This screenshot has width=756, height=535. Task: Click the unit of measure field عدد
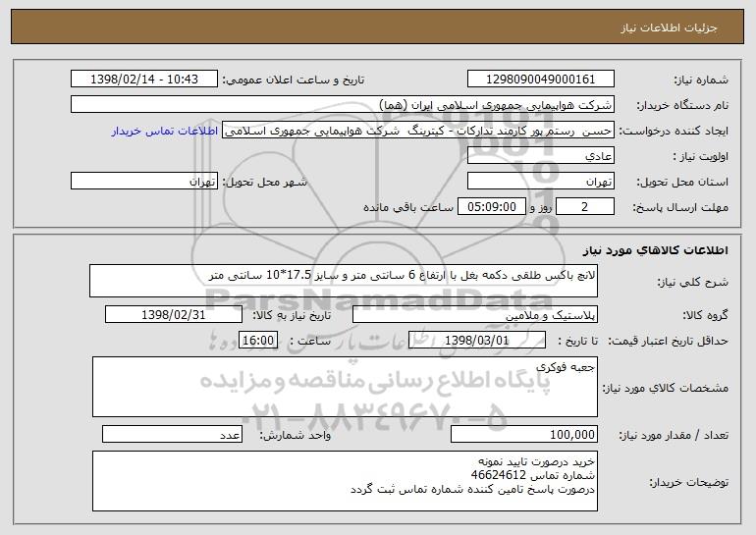(x=172, y=434)
